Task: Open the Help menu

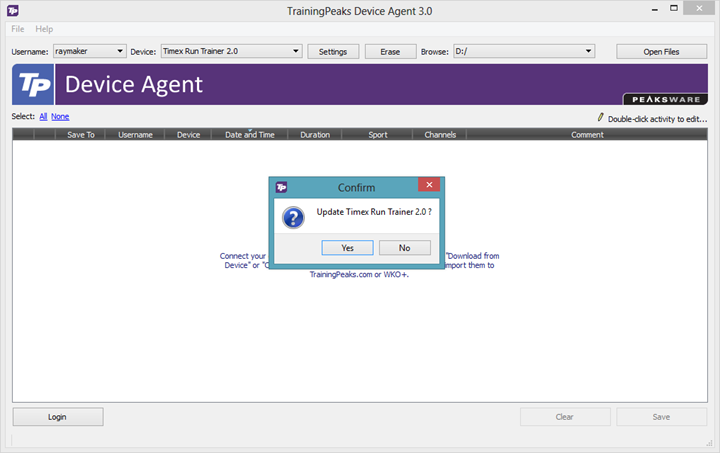Action: 44,29
